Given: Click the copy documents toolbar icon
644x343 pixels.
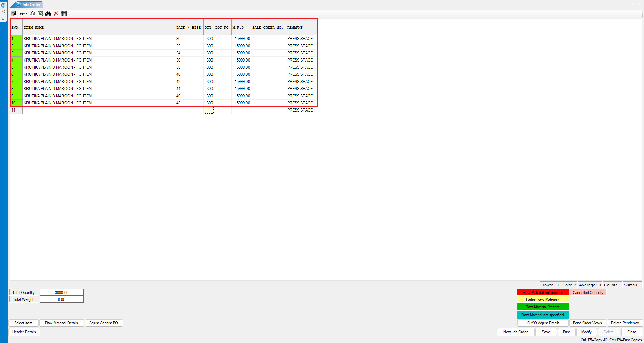Looking at the screenshot, I should 33,14.
